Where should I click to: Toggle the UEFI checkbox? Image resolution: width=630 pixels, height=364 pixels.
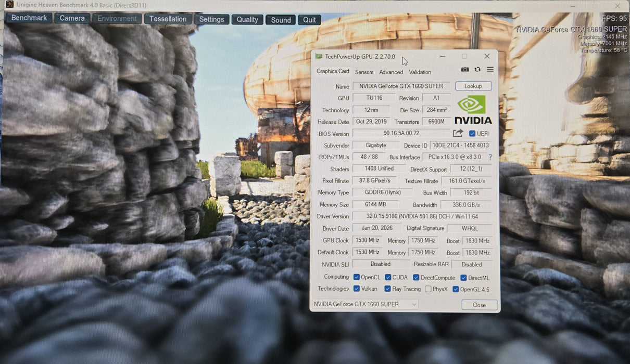pos(472,134)
